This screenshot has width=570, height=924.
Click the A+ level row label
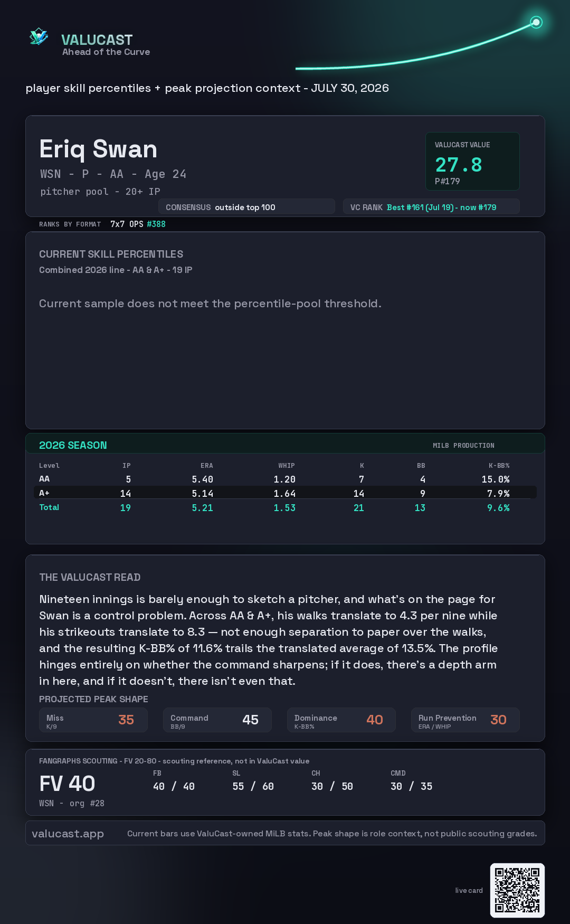point(44,493)
